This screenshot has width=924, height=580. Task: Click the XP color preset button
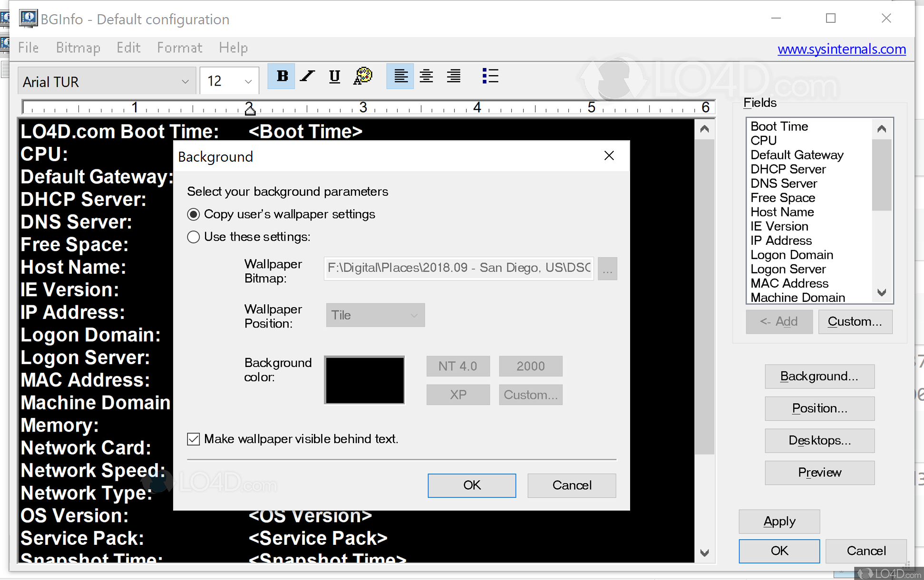458,395
